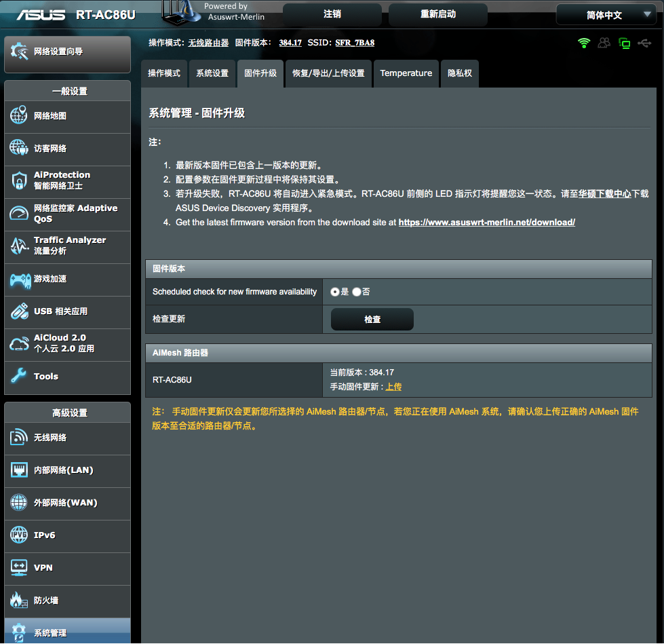
Task: Switch to the Temperature tab
Action: 406,73
